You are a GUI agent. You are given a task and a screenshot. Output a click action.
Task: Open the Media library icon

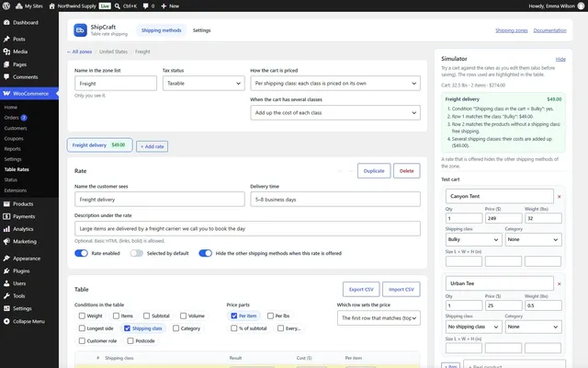click(6, 52)
